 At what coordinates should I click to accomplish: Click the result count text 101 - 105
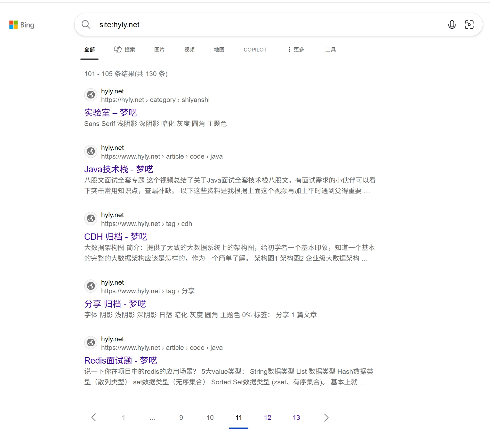126,74
